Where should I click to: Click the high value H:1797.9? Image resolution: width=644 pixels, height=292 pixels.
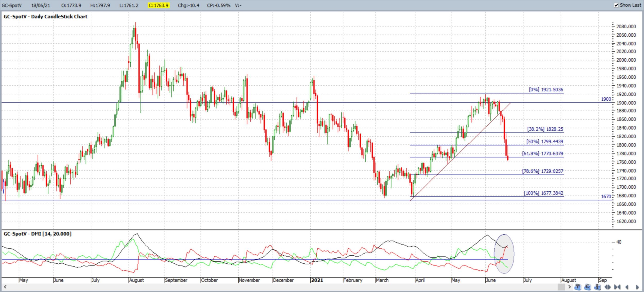coord(100,5)
